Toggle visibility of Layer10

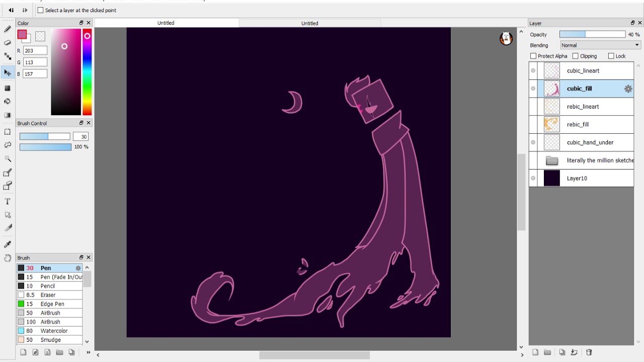tap(533, 178)
